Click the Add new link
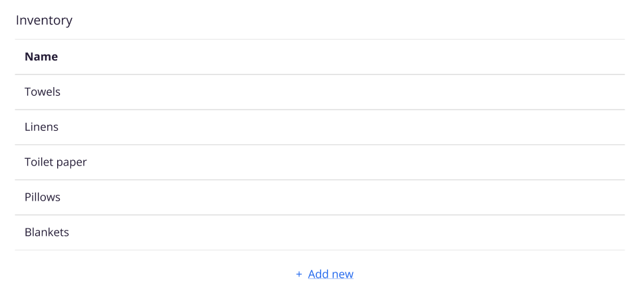644x295 pixels. (x=330, y=274)
